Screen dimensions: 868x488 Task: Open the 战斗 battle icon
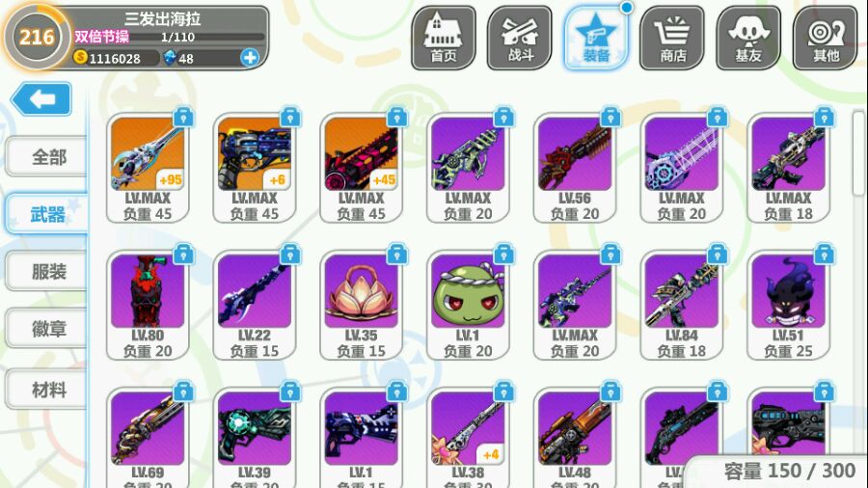pyautogui.click(x=519, y=38)
